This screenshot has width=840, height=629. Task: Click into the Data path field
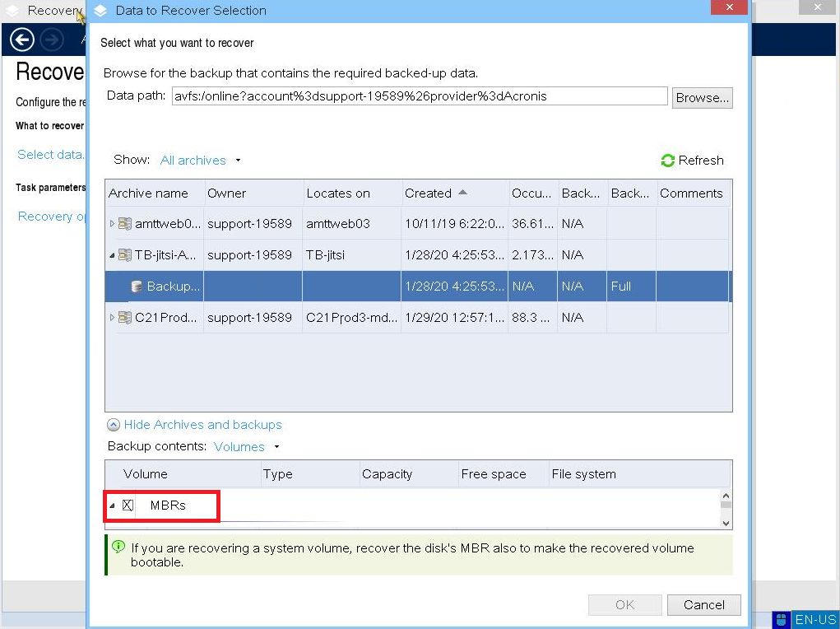[420, 96]
